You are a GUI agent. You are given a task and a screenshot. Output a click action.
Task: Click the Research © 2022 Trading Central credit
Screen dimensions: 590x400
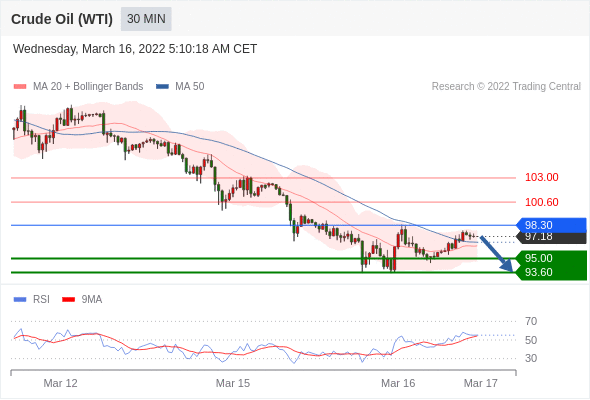tap(506, 87)
